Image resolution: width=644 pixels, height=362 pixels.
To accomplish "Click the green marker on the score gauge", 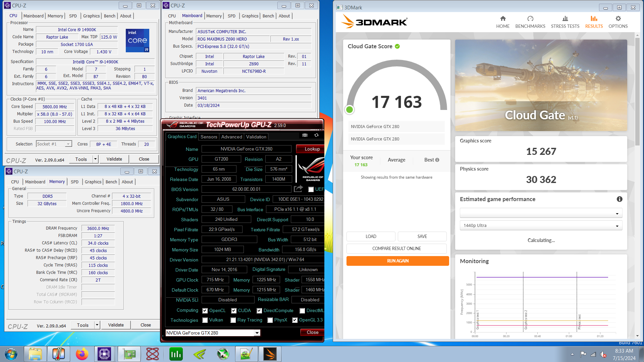I will [x=349, y=109].
